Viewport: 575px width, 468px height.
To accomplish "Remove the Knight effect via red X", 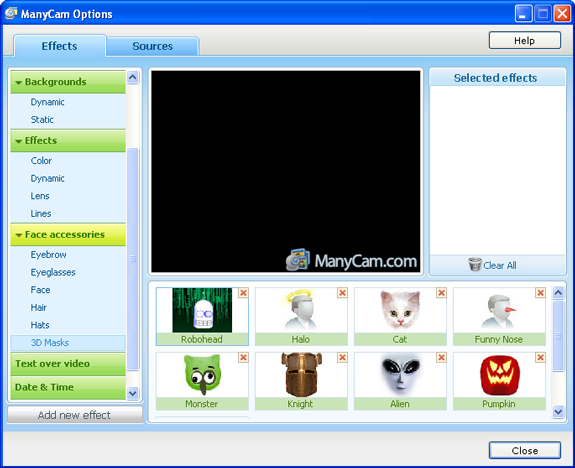I will pyautogui.click(x=342, y=357).
